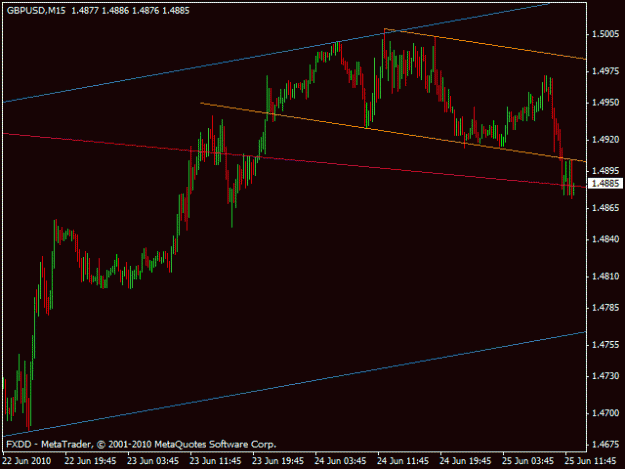Click time axis label 23 Jun 19:45
This screenshot has width=625, height=469.
click(278, 461)
